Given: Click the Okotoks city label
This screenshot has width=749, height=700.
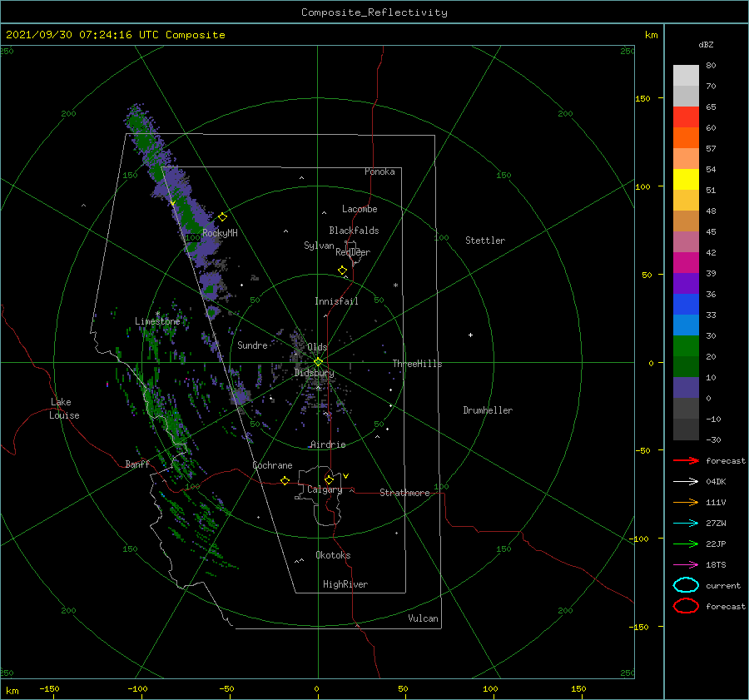Looking at the screenshot, I should point(333,555).
